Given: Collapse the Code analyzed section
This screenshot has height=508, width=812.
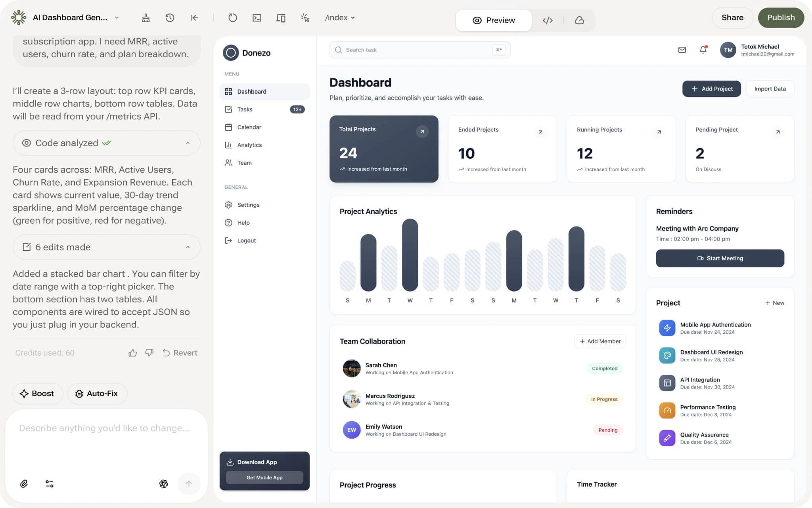Looking at the screenshot, I should [x=188, y=143].
